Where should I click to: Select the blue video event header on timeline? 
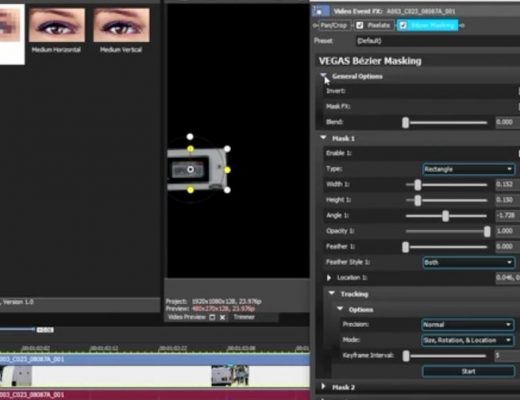[155, 359]
